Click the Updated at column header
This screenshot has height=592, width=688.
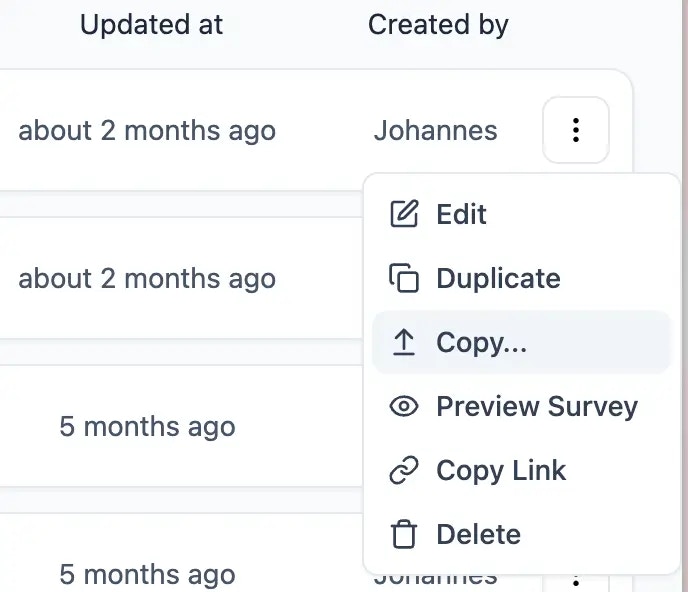pyautogui.click(x=151, y=25)
